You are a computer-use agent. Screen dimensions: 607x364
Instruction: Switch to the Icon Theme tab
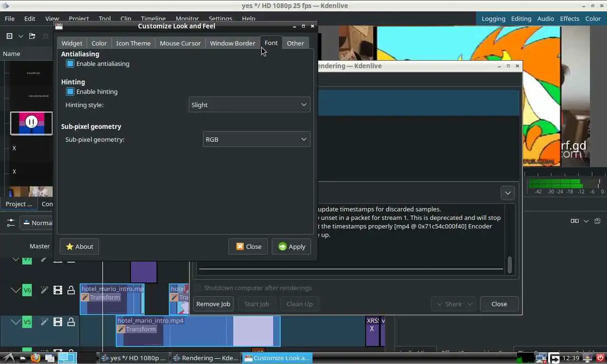133,43
